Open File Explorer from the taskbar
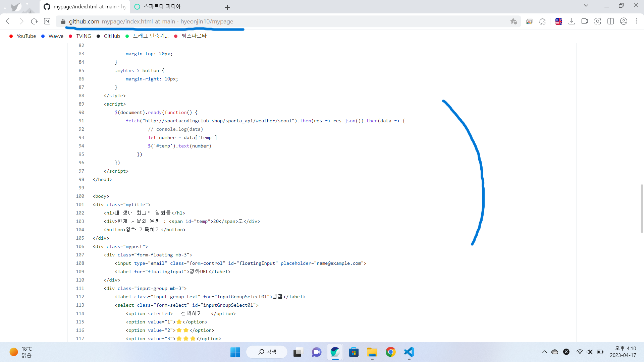 coord(372,352)
